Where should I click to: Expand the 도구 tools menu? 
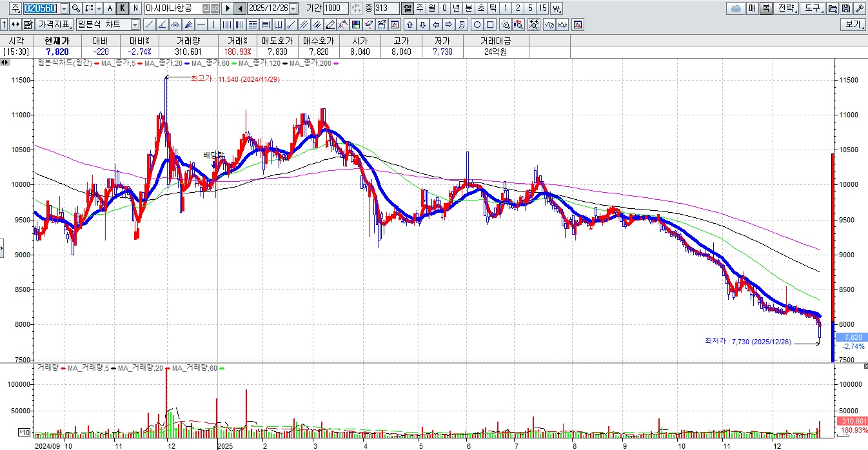pyautogui.click(x=813, y=8)
